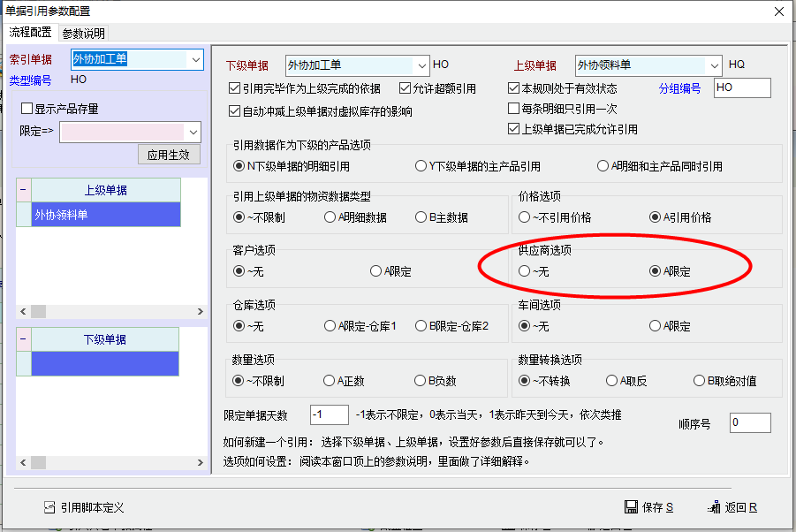The height and width of the screenshot is (532, 796).
Task: Collapse the 上级单据 list minus icon
Action: 24,190
